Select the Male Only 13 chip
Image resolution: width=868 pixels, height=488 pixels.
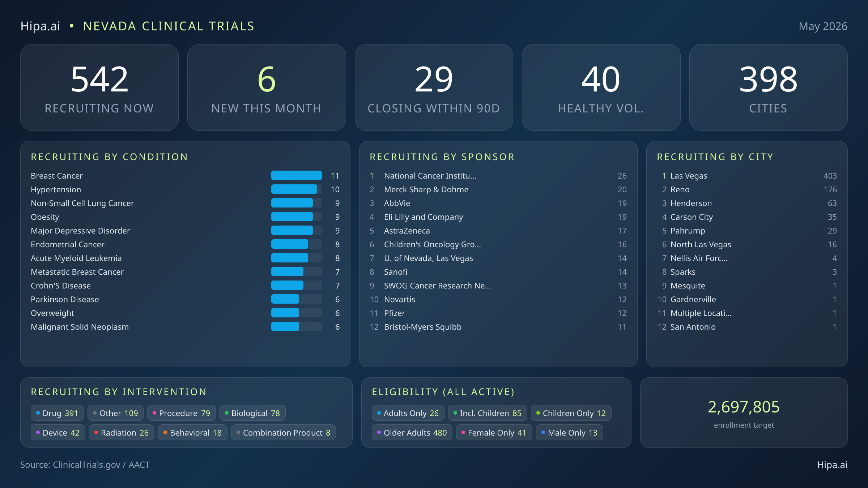(x=570, y=432)
